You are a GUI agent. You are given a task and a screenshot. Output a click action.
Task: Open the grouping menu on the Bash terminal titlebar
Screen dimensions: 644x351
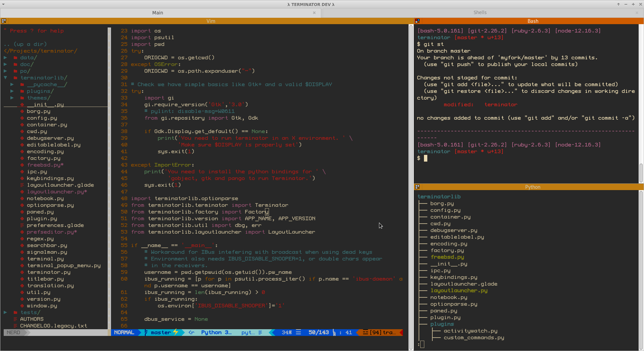pos(417,21)
